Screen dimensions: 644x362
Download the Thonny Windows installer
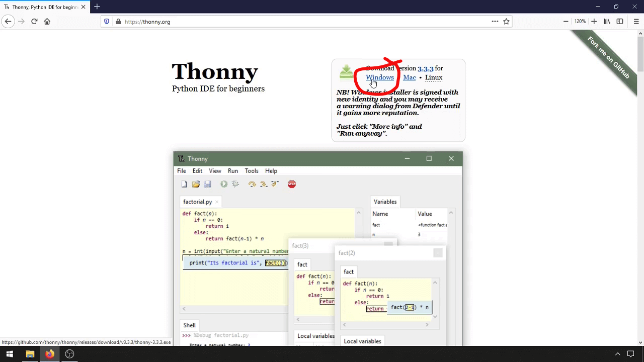[380, 77]
